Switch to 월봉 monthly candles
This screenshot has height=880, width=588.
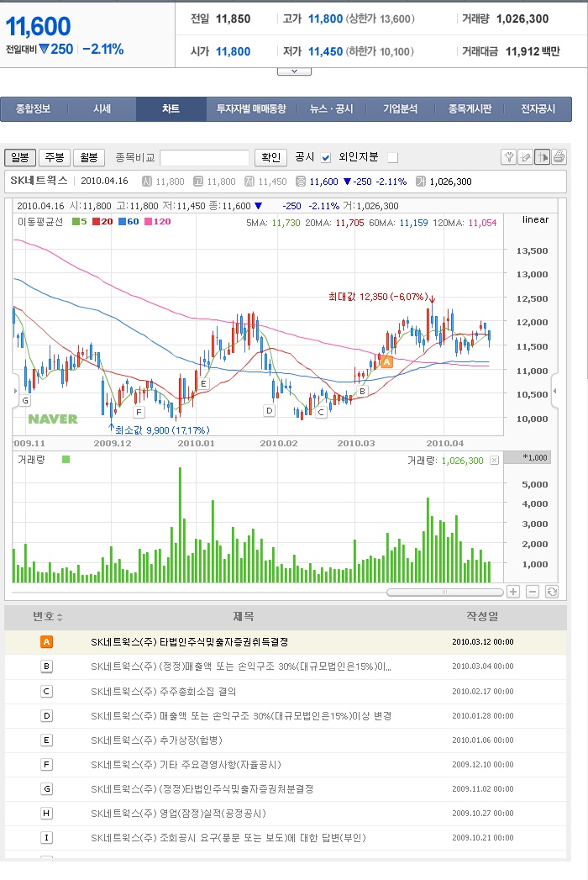(x=89, y=158)
